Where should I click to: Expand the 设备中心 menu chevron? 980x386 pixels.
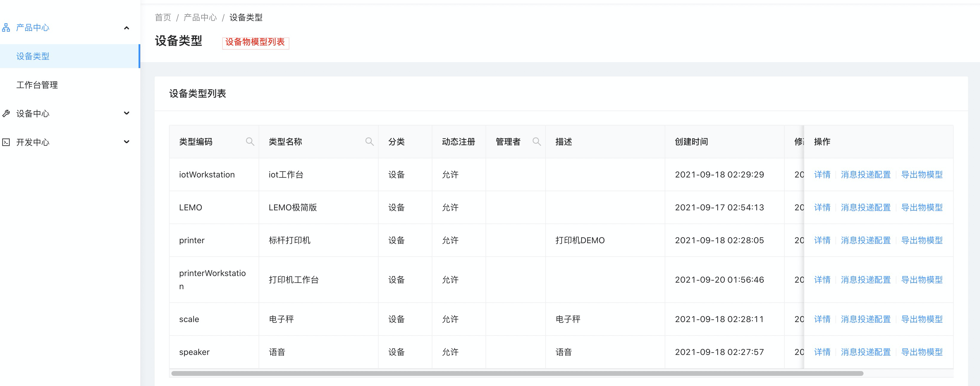[x=127, y=114]
